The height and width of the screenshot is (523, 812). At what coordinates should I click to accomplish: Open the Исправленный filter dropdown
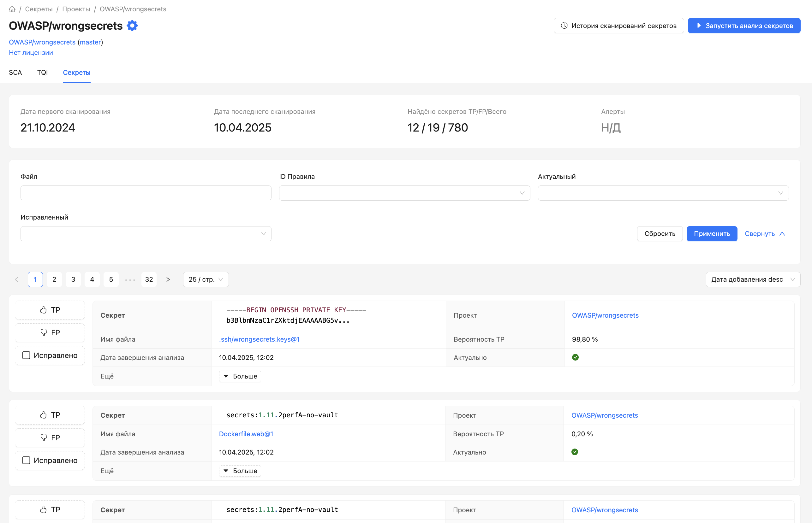146,234
